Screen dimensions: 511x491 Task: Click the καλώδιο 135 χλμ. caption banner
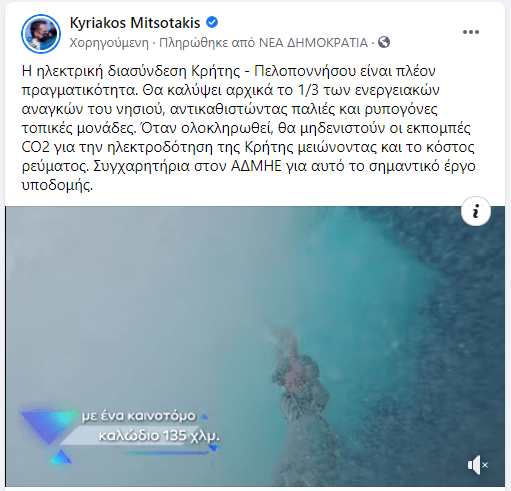click(159, 436)
